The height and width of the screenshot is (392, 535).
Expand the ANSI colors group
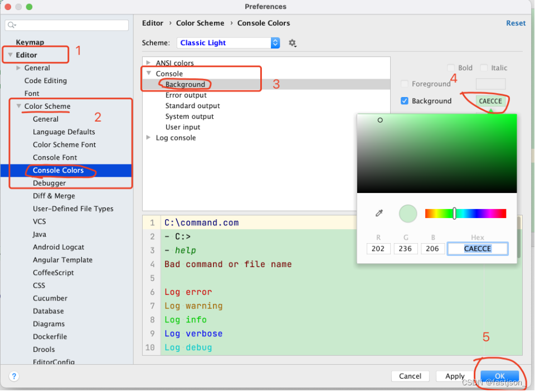tap(148, 62)
